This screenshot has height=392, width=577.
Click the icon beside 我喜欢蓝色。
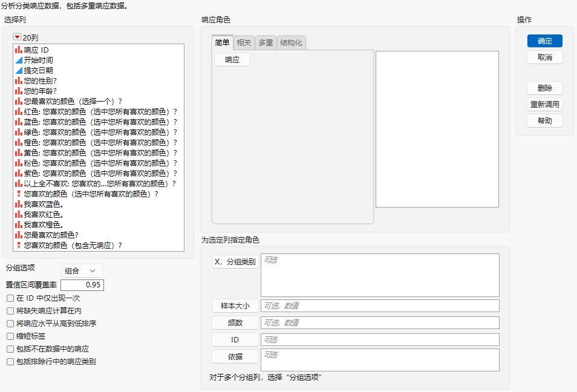click(x=18, y=204)
